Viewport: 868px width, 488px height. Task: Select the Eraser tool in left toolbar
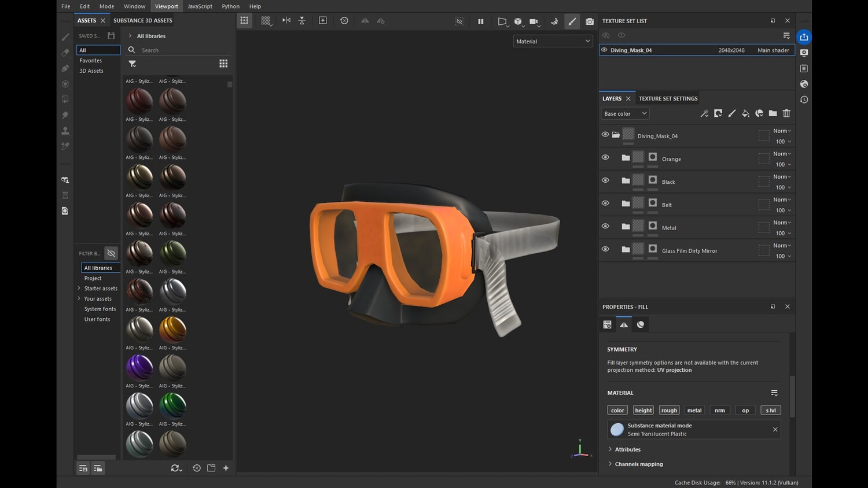pos(65,53)
